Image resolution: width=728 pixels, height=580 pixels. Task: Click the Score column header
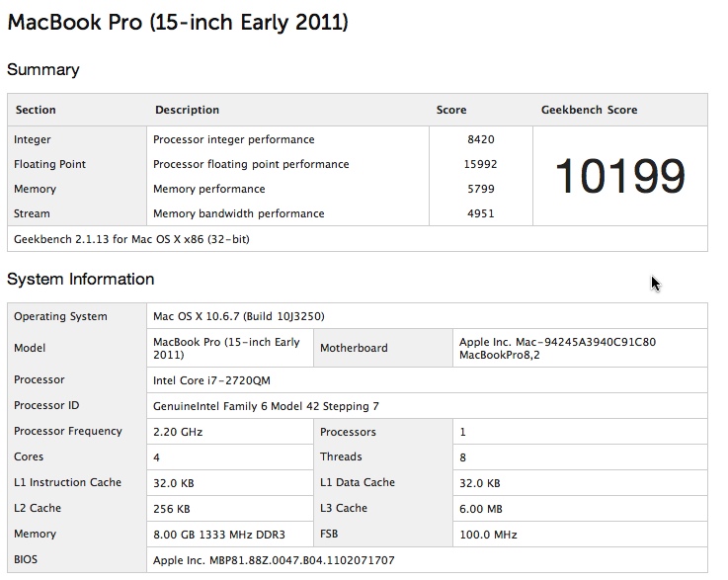[x=451, y=110]
